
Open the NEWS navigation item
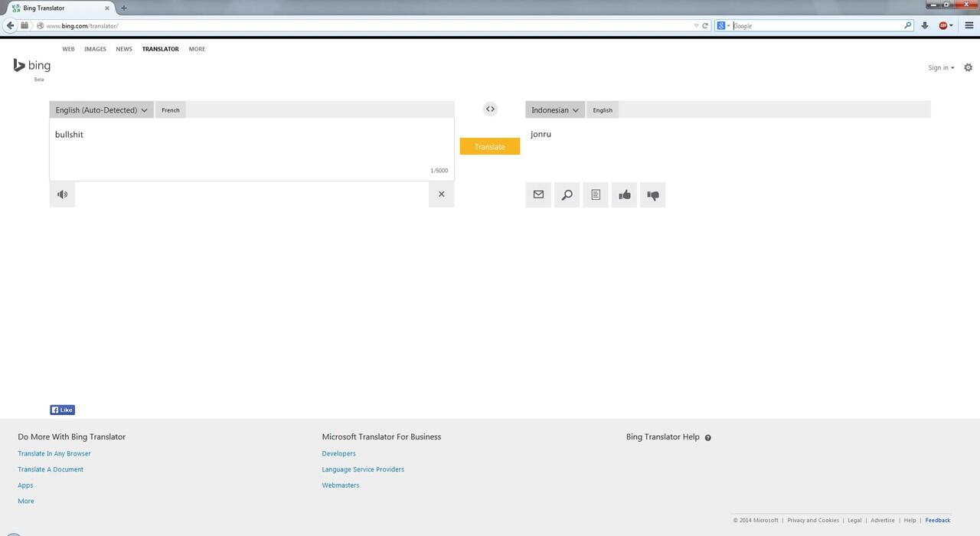coord(124,49)
